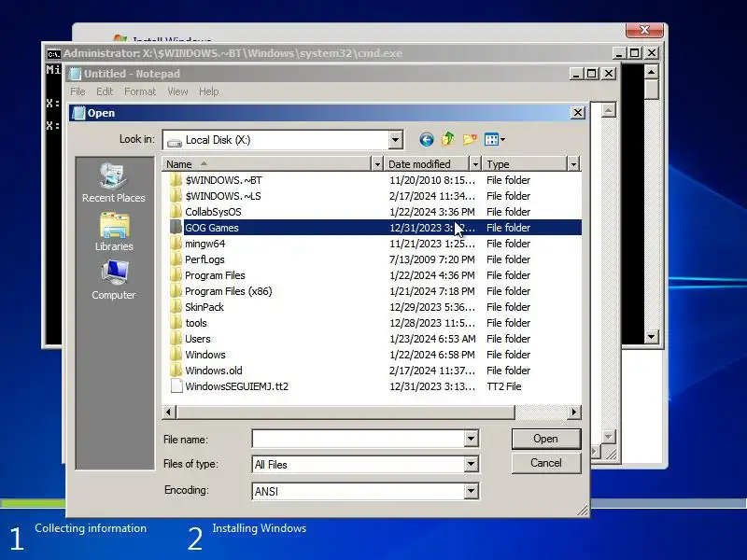
Task: Open the Name column filter arrow
Action: point(377,164)
